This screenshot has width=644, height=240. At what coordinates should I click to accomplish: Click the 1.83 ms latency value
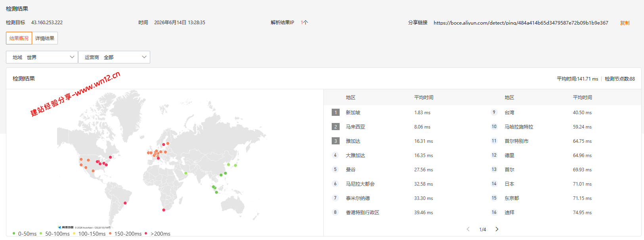[422, 113]
